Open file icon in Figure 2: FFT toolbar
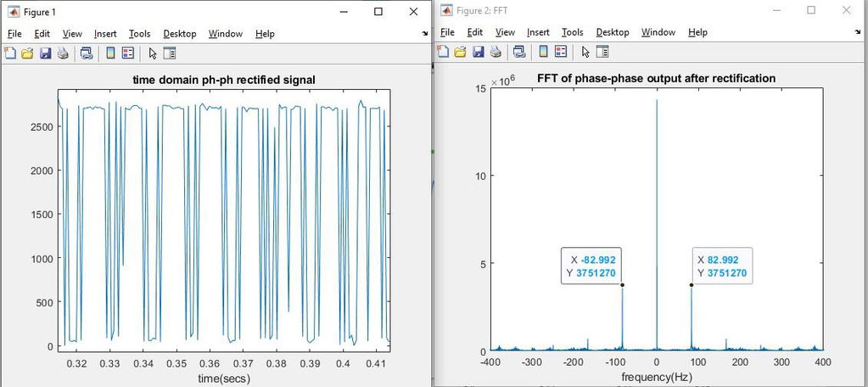 (460, 52)
